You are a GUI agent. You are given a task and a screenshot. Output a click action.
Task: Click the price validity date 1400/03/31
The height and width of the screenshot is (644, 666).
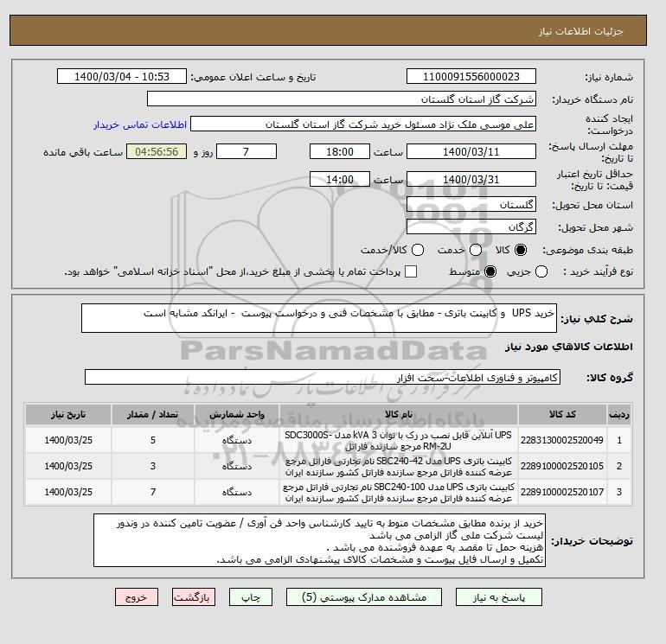pyautogui.click(x=471, y=179)
